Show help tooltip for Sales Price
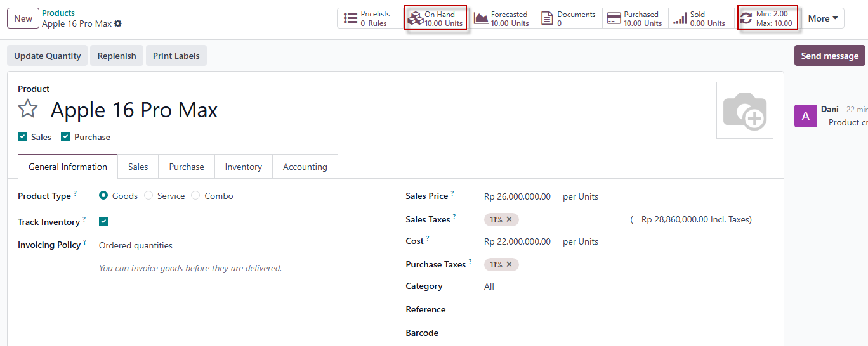This screenshot has width=868, height=346. click(452, 193)
